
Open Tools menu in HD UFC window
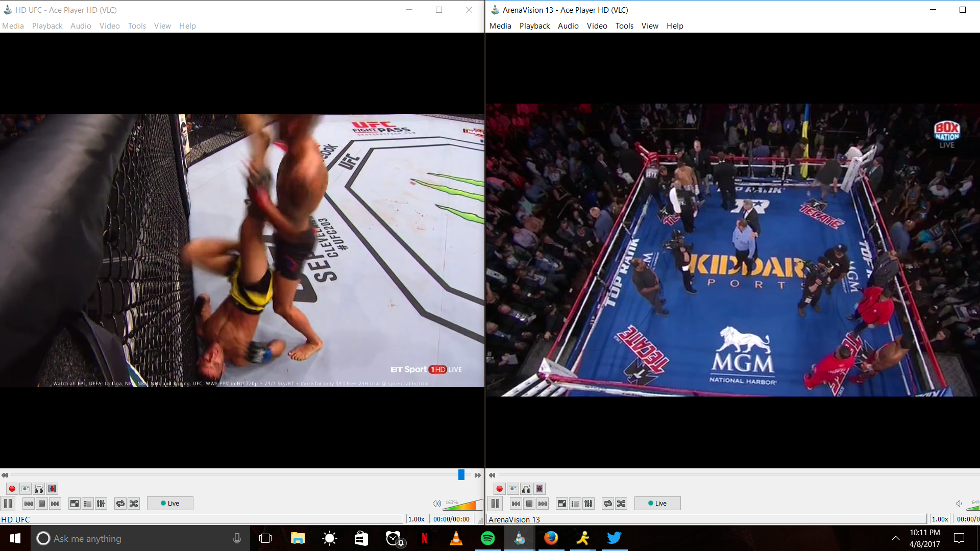point(137,26)
